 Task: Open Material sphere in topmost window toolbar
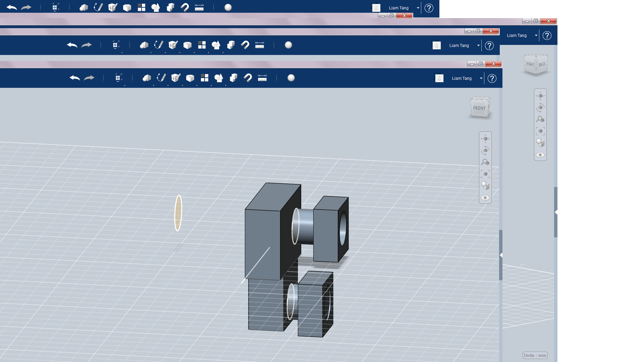pos(228,7)
